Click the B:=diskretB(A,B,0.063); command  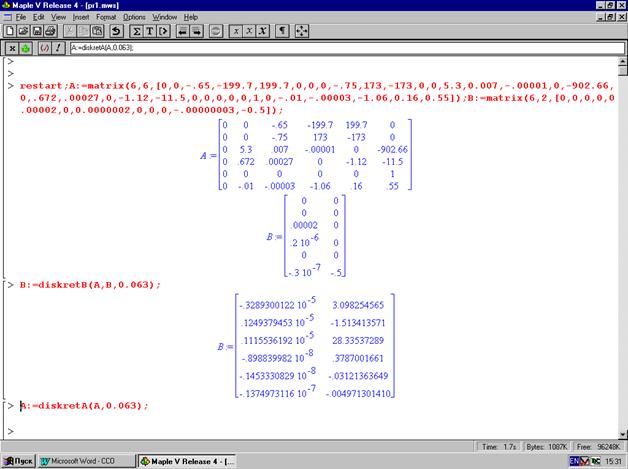pyautogui.click(x=90, y=285)
